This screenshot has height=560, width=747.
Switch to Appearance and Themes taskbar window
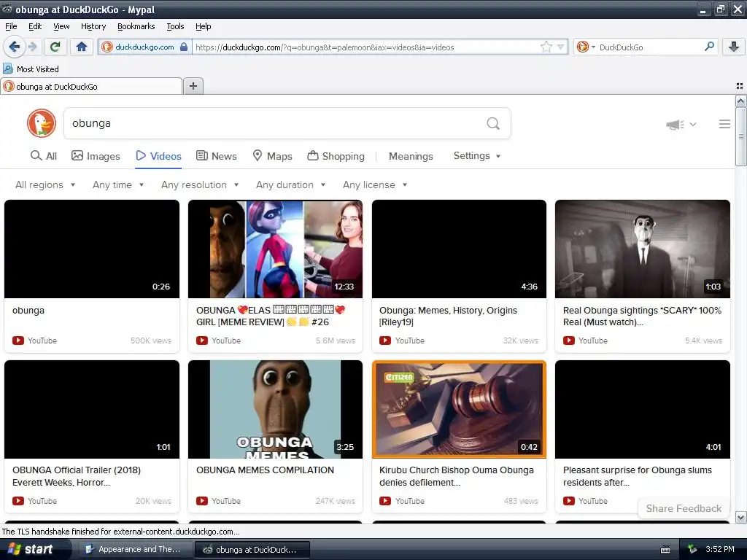[134, 549]
